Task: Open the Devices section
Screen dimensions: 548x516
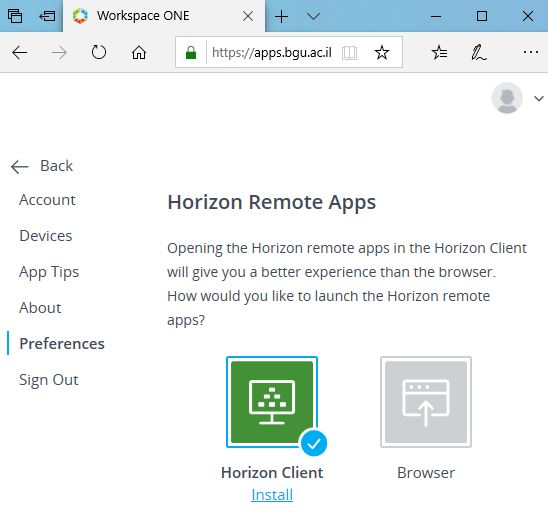Action: [x=46, y=236]
